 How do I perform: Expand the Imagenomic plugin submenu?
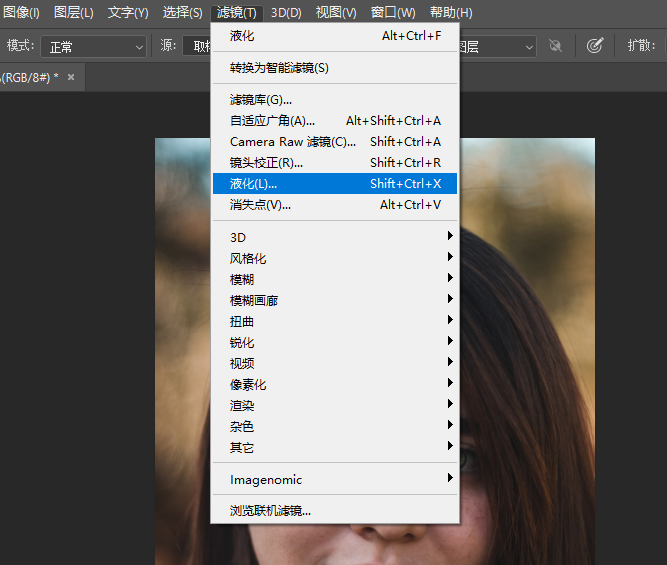(335, 479)
